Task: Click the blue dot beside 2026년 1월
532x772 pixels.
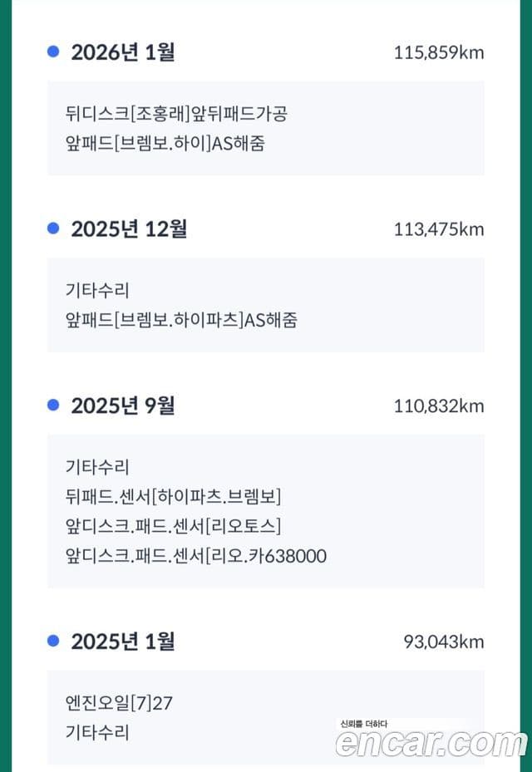Action: point(53,52)
